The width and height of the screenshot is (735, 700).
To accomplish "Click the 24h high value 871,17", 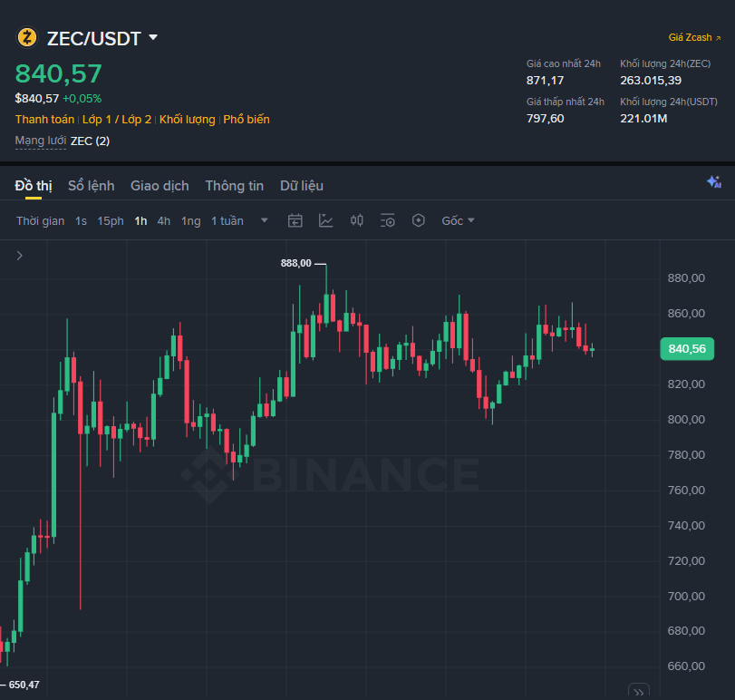I will (x=546, y=81).
